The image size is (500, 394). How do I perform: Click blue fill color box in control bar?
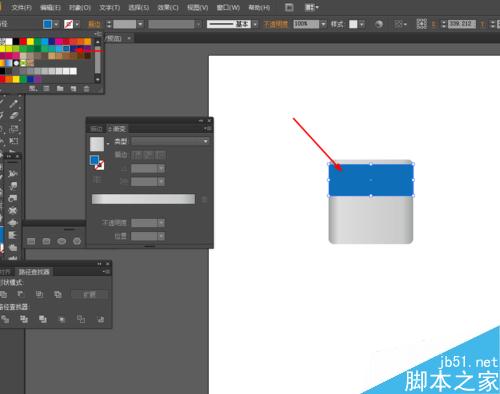pyautogui.click(x=48, y=24)
